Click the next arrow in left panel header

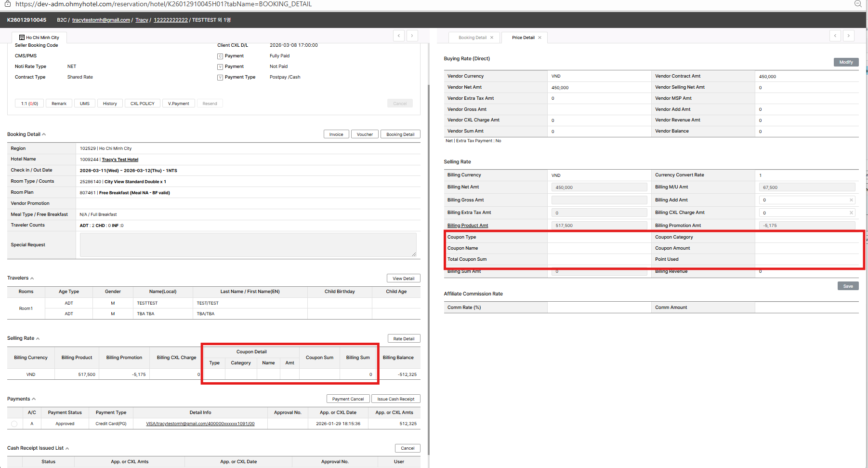(x=412, y=36)
